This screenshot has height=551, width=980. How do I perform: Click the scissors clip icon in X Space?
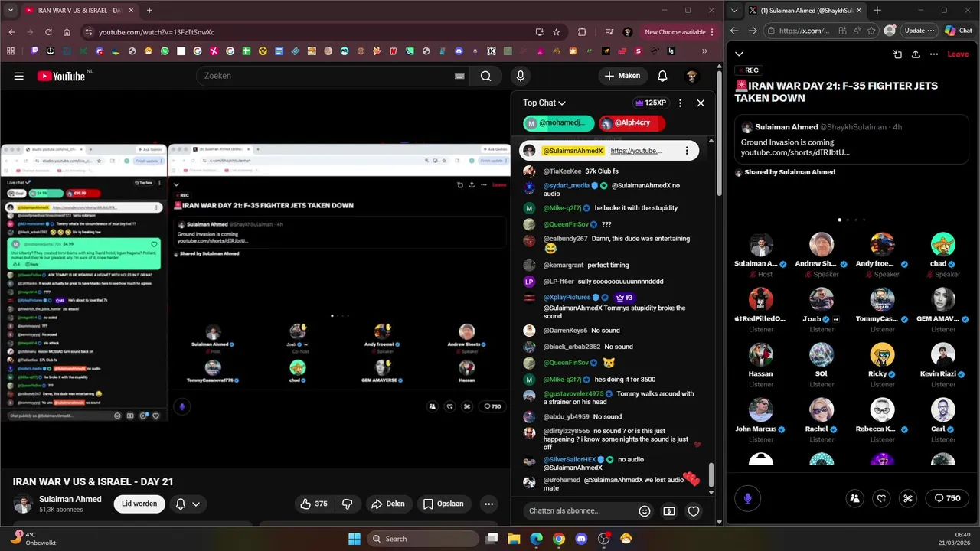tap(908, 498)
